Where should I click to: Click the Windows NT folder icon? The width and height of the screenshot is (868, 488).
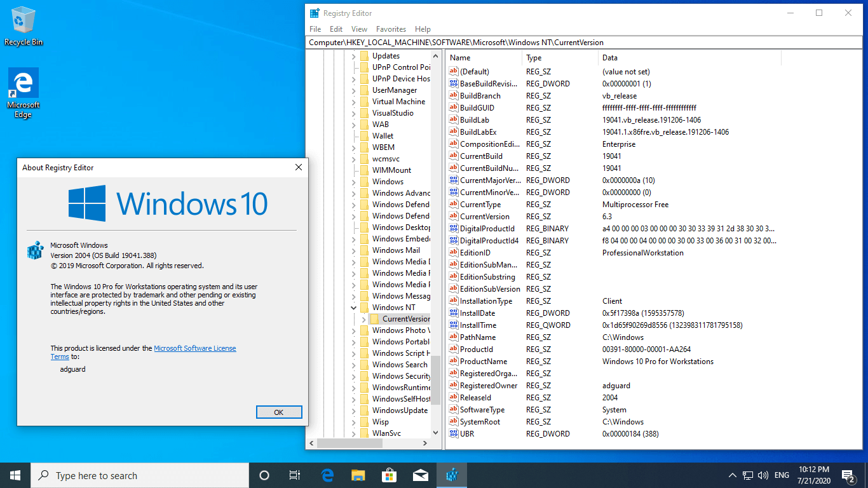coord(364,308)
